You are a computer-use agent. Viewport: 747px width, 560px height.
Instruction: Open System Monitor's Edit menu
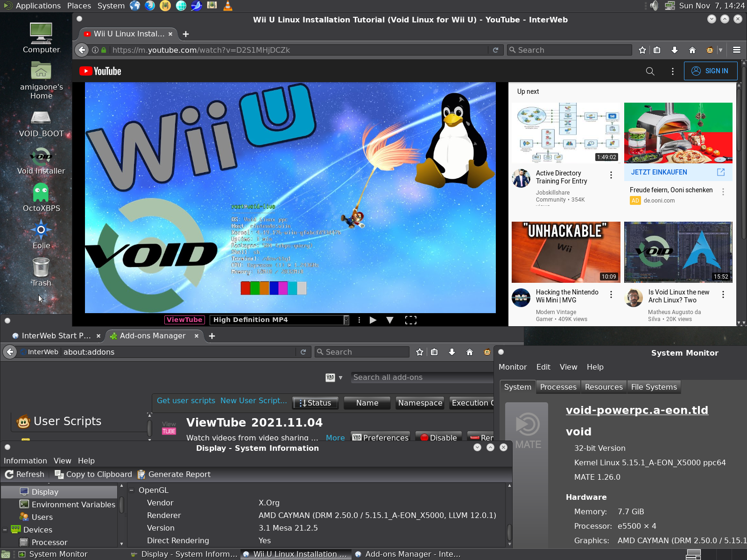(543, 367)
